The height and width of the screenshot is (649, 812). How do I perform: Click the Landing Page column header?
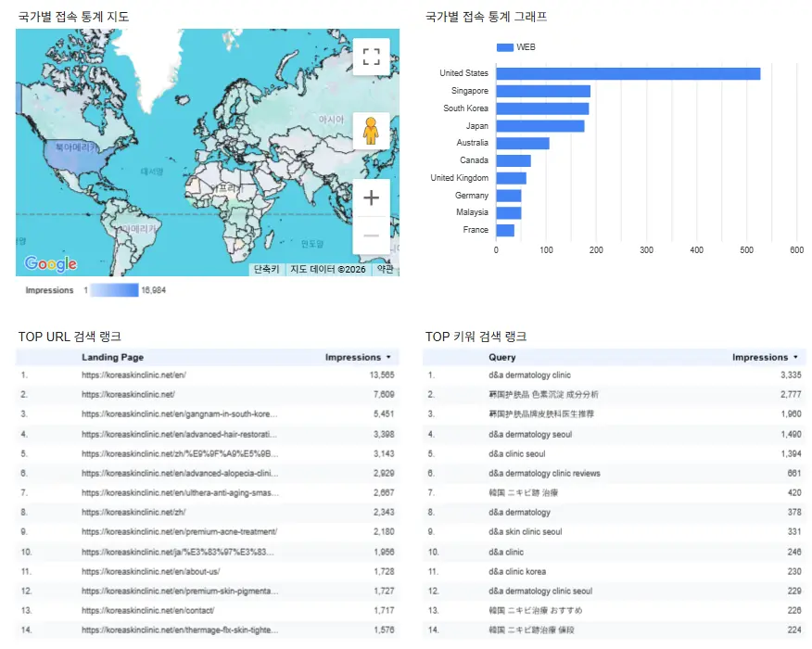pyautogui.click(x=112, y=357)
